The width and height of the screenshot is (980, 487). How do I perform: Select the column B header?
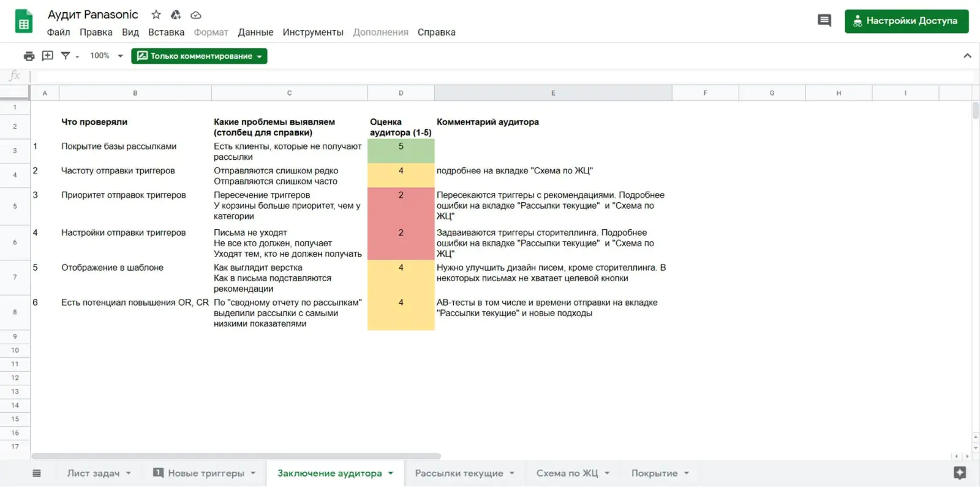coord(135,93)
